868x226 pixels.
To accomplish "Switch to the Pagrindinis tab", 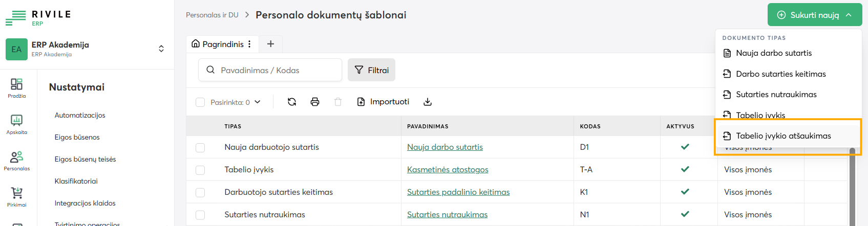I will (223, 44).
